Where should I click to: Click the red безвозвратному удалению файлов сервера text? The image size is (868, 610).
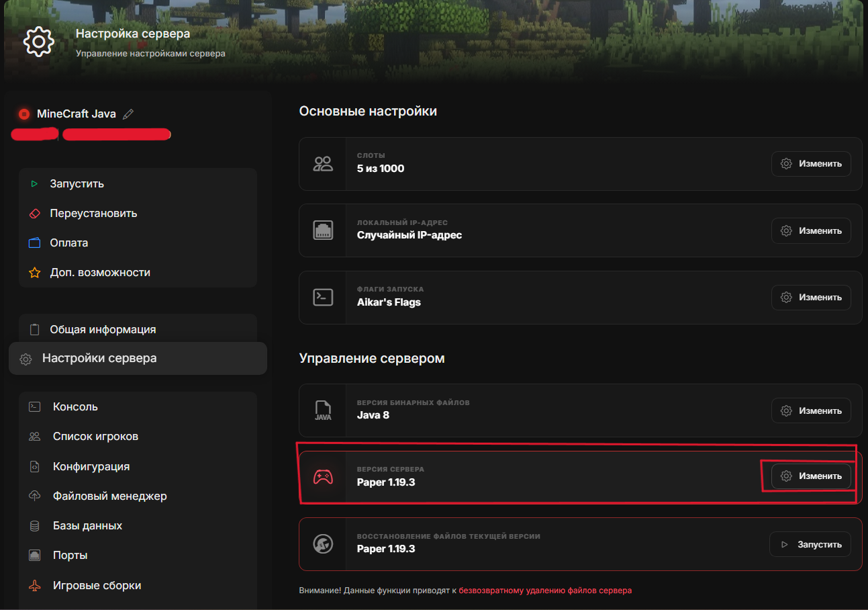545,591
